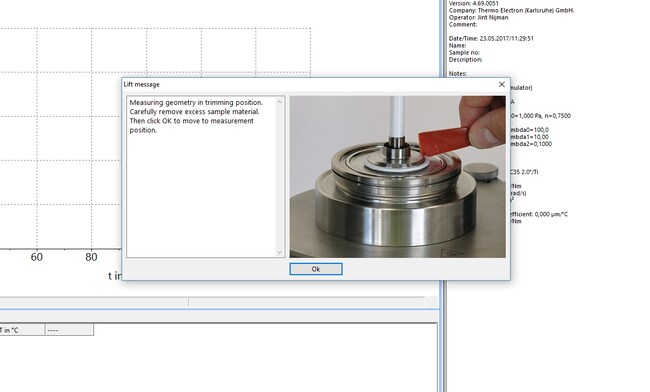Click the Notes: label in info panel

click(x=458, y=73)
